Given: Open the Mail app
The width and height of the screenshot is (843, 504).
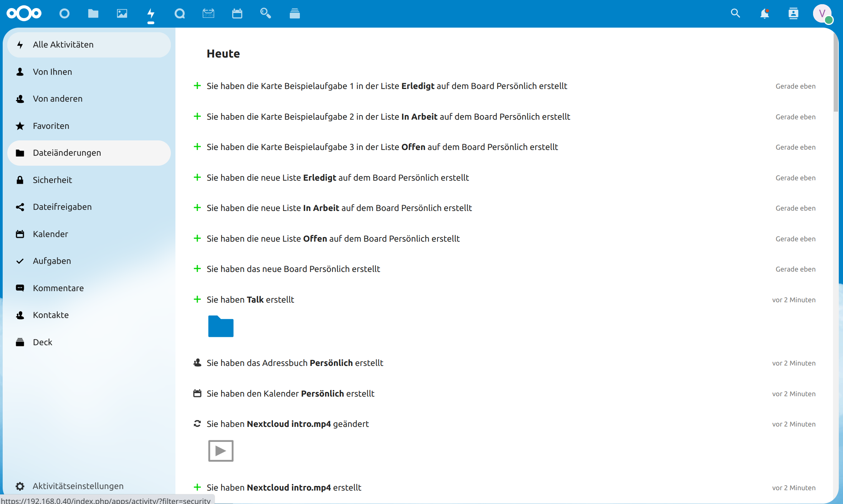Looking at the screenshot, I should [208, 13].
